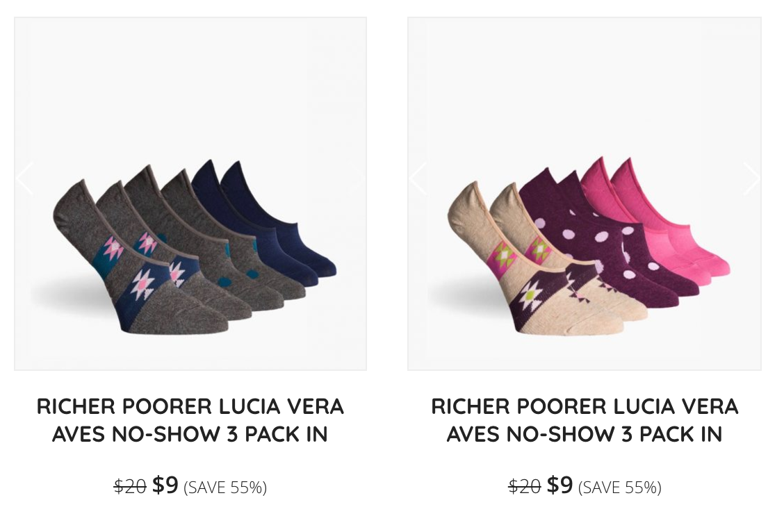Viewport: 784px width, 532px height.
Task: Show next image of pink sock pack
Action: 751,178
